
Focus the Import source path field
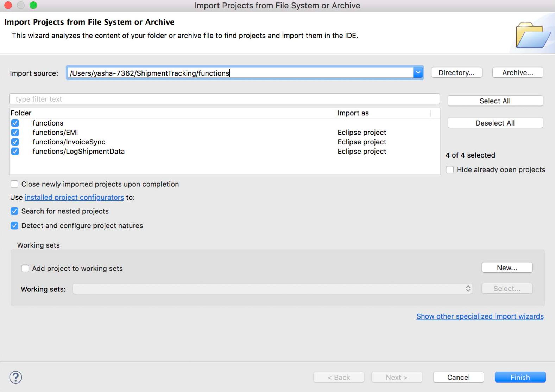(240, 73)
